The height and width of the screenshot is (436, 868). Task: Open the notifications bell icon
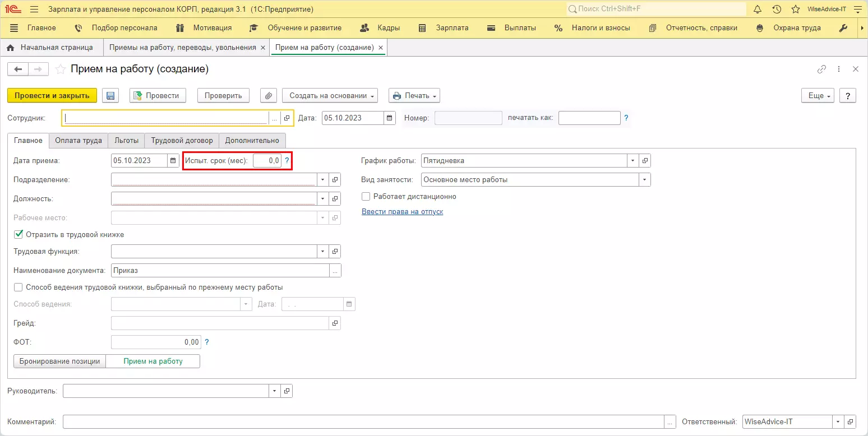758,10
